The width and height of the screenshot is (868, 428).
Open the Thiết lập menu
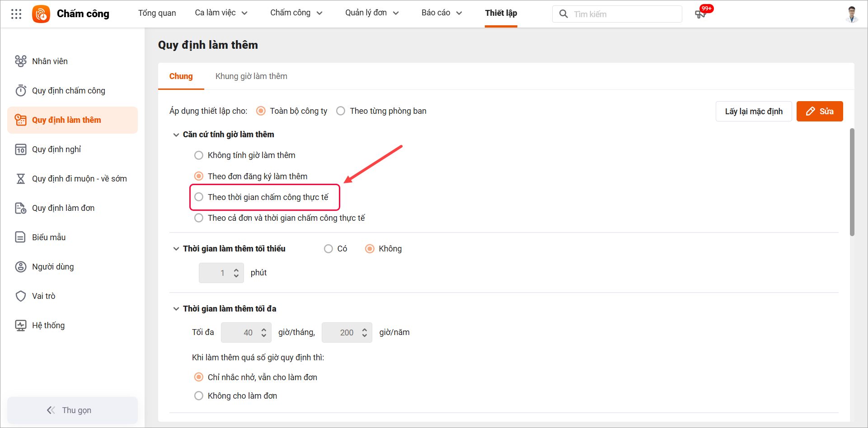click(501, 13)
